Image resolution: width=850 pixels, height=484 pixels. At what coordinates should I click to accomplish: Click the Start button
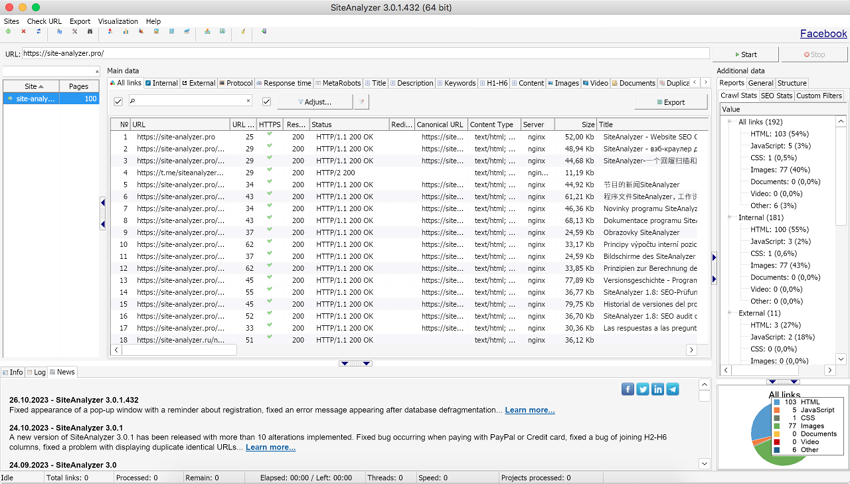click(x=745, y=54)
